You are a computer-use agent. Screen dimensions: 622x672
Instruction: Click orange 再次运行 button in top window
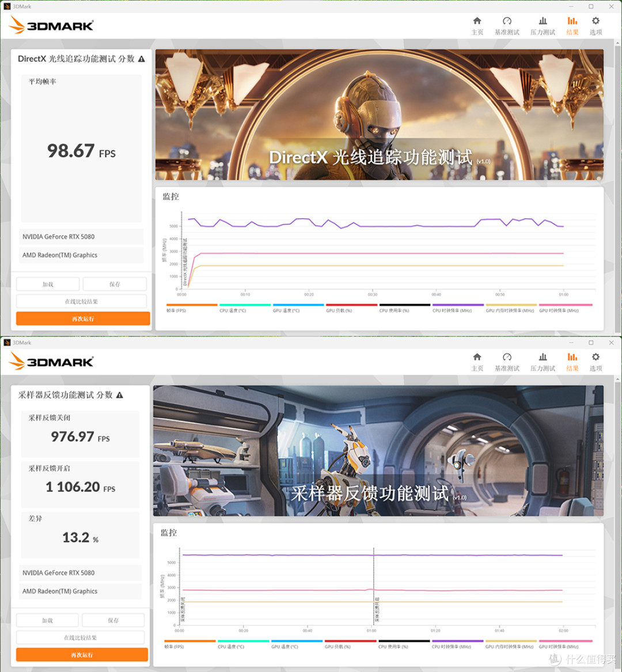tap(83, 318)
